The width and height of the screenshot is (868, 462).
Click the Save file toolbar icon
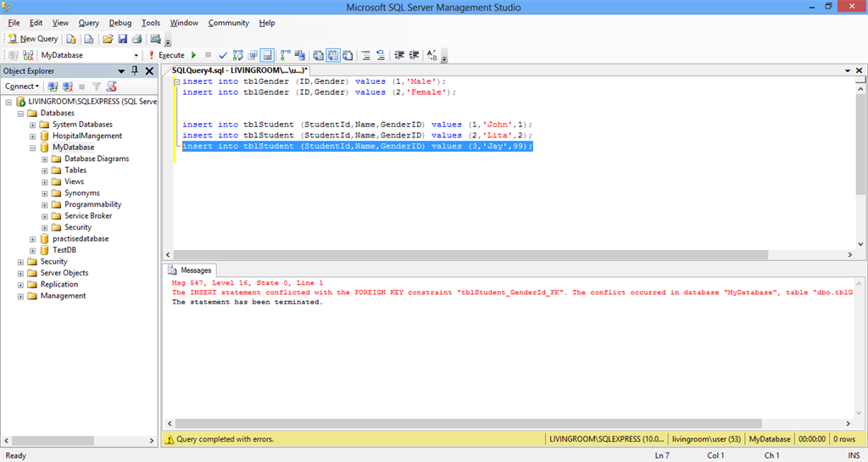[122, 39]
